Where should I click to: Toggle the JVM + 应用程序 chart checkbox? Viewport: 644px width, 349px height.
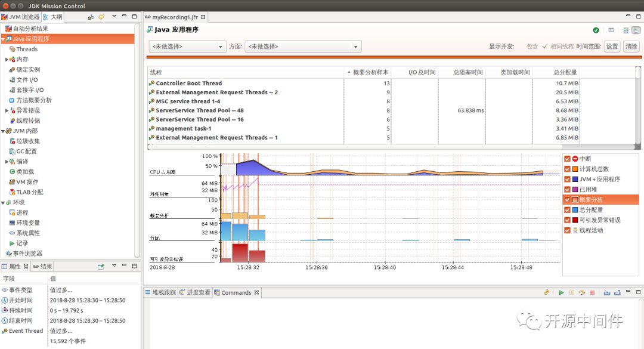[567, 179]
